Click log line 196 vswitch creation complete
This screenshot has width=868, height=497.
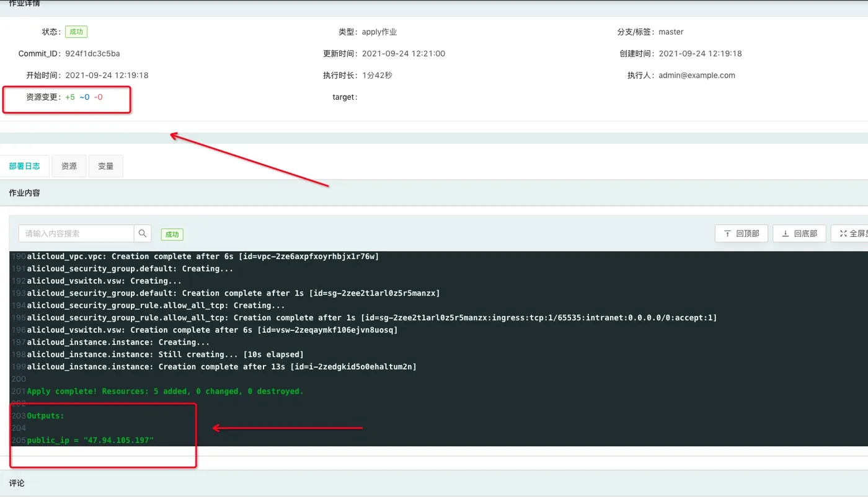pos(212,330)
